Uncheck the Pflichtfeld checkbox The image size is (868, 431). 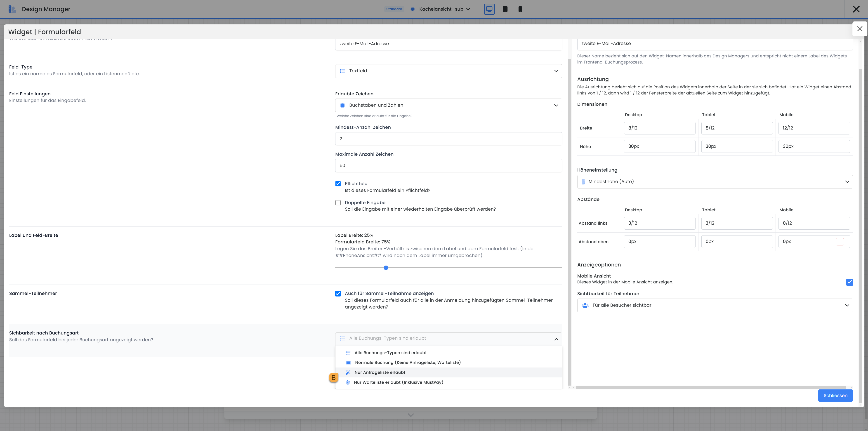click(x=338, y=184)
